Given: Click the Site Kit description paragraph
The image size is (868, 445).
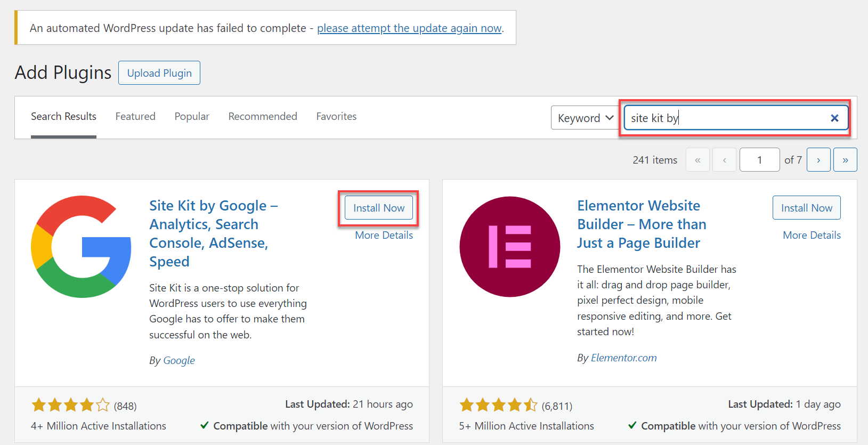Looking at the screenshot, I should coord(228,311).
